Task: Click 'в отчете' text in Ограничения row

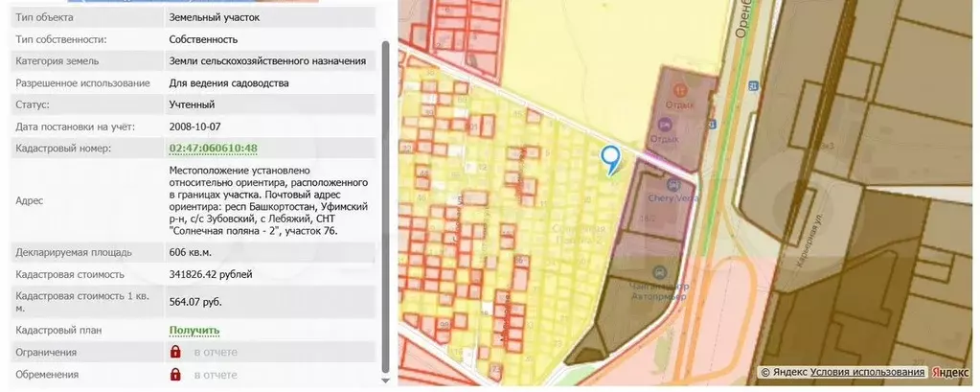Action: click(216, 352)
